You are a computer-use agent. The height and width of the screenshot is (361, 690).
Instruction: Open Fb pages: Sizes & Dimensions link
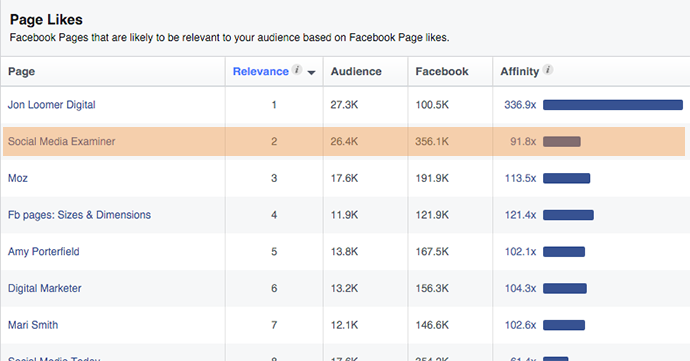click(x=79, y=215)
